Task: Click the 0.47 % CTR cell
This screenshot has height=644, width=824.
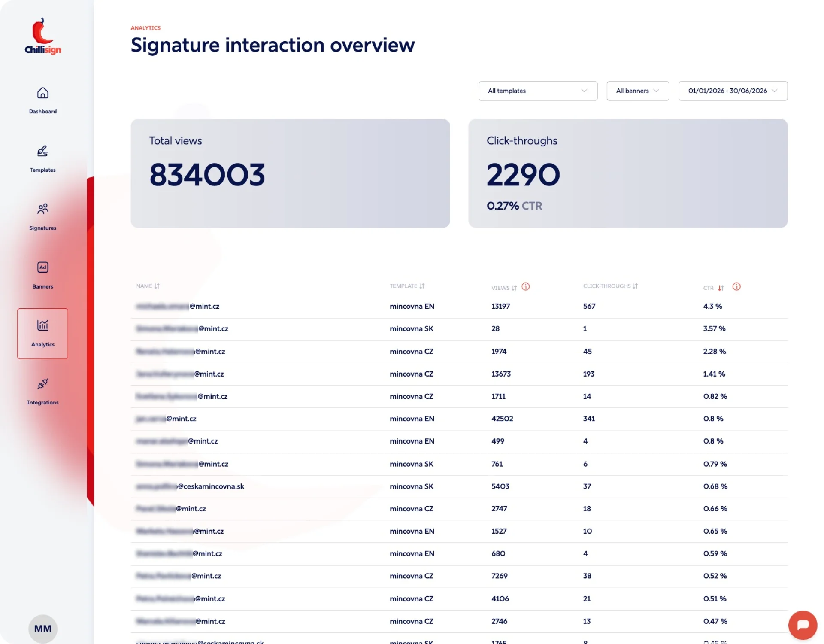Action: point(715,621)
